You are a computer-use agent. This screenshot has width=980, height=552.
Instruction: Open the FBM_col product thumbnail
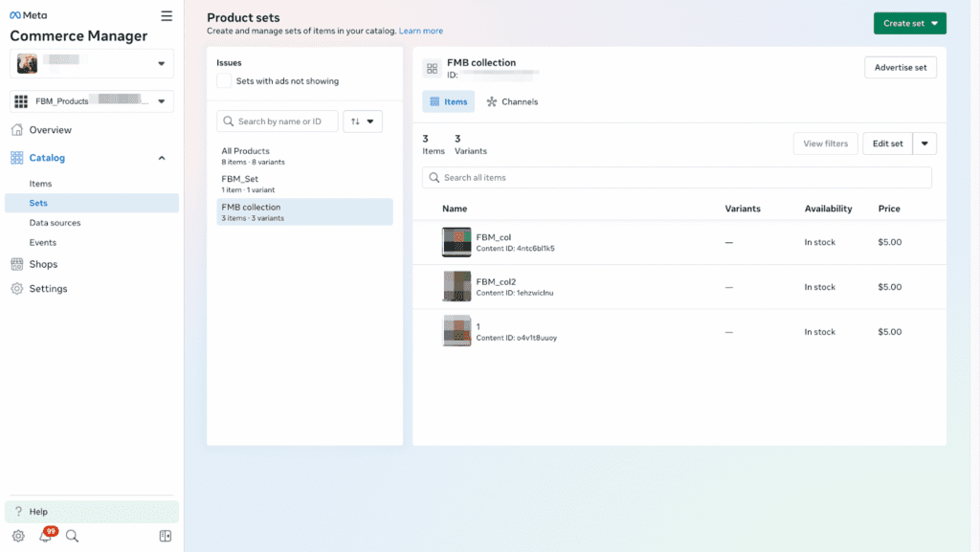pyautogui.click(x=457, y=242)
